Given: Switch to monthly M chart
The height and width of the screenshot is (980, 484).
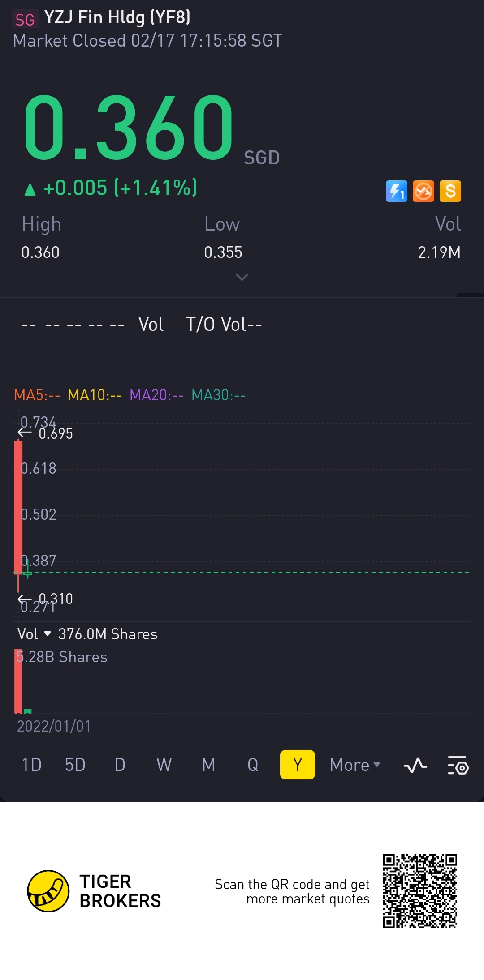Looking at the screenshot, I should (x=208, y=765).
